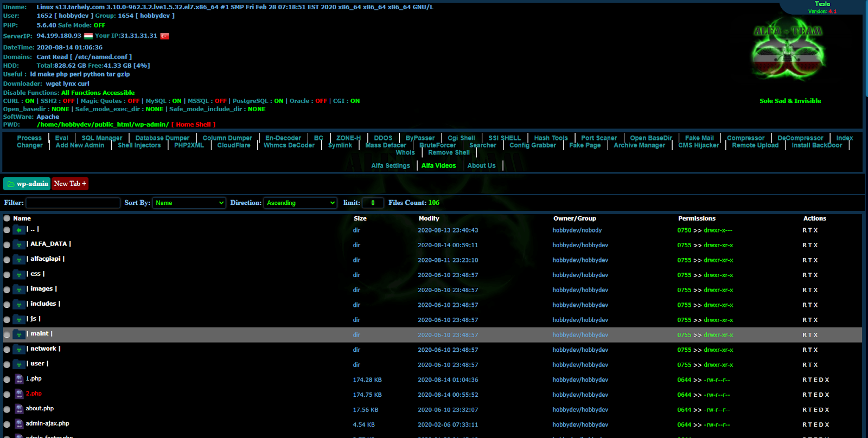Click the T action for 1.php
This screenshot has height=438, width=868.
(810, 380)
